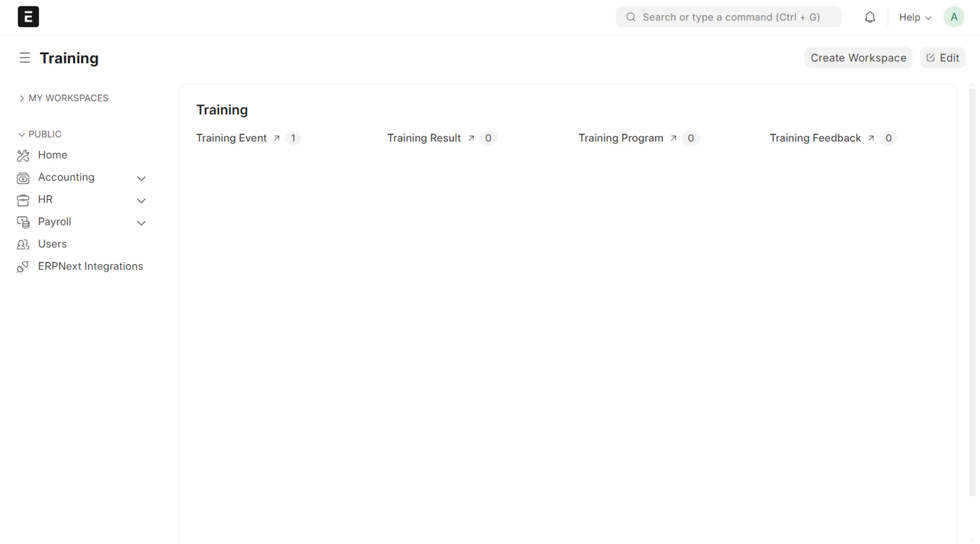
Task: Open the Help dropdown menu
Action: [914, 17]
